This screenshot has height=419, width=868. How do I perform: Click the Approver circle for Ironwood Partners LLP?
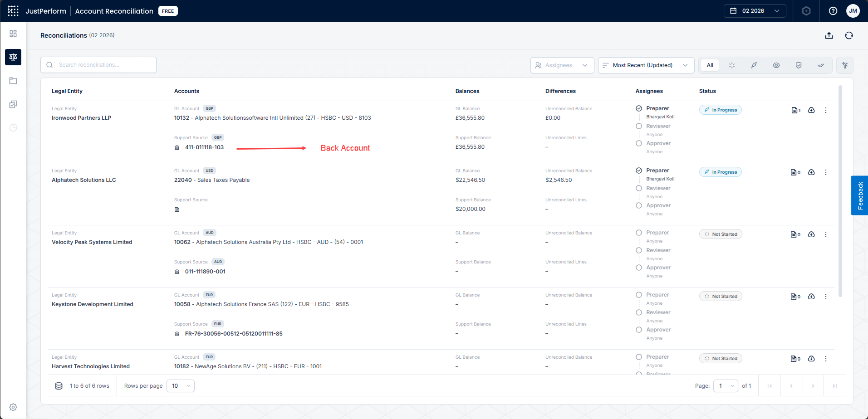[x=639, y=143]
